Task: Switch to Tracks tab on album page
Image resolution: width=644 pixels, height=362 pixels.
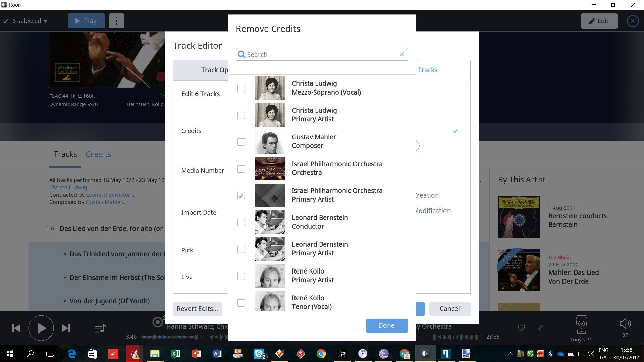Action: [x=65, y=154]
